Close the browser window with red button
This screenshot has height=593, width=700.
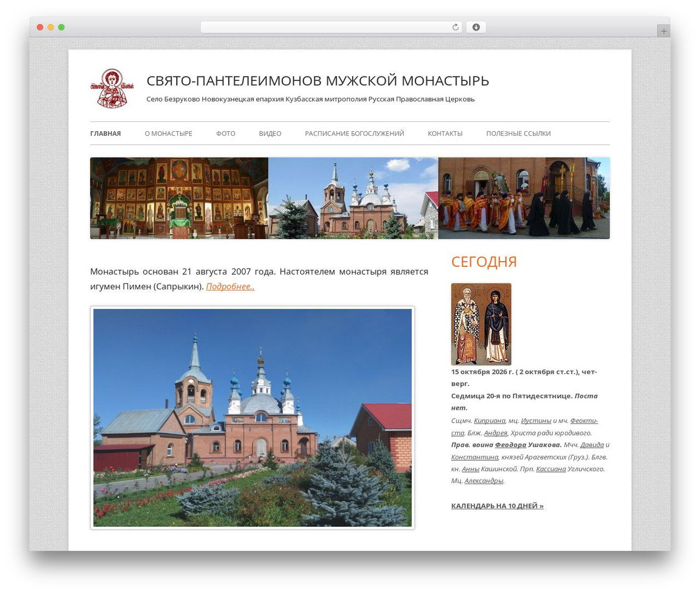click(40, 27)
